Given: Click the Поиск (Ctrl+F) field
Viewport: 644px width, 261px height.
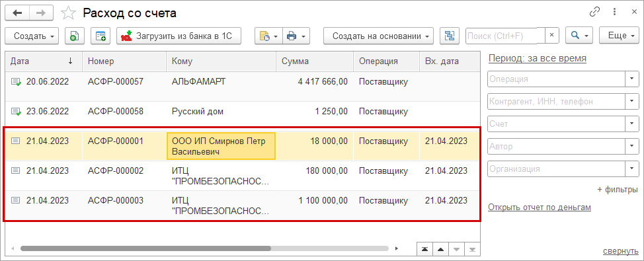Looking at the screenshot, I should click(505, 36).
